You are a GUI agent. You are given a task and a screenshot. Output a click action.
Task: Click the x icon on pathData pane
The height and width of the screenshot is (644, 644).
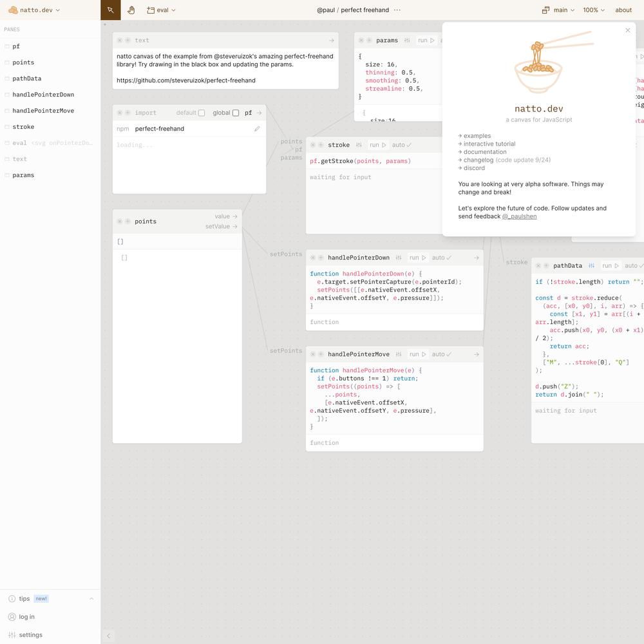(538, 266)
